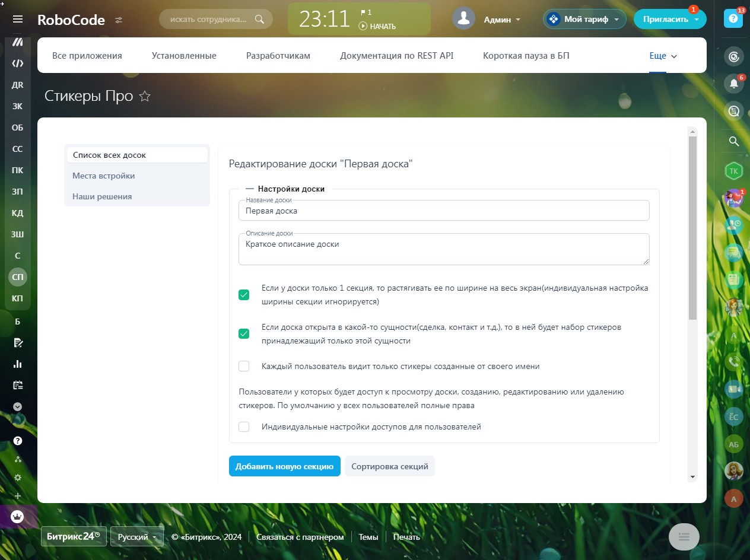Screen dimensions: 750x560
Task: Click the right sidebar search magnifier
Action: 734,141
